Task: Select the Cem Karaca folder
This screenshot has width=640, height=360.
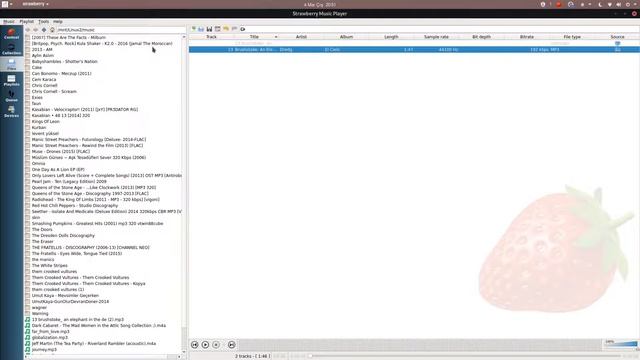Action: click(x=44, y=80)
